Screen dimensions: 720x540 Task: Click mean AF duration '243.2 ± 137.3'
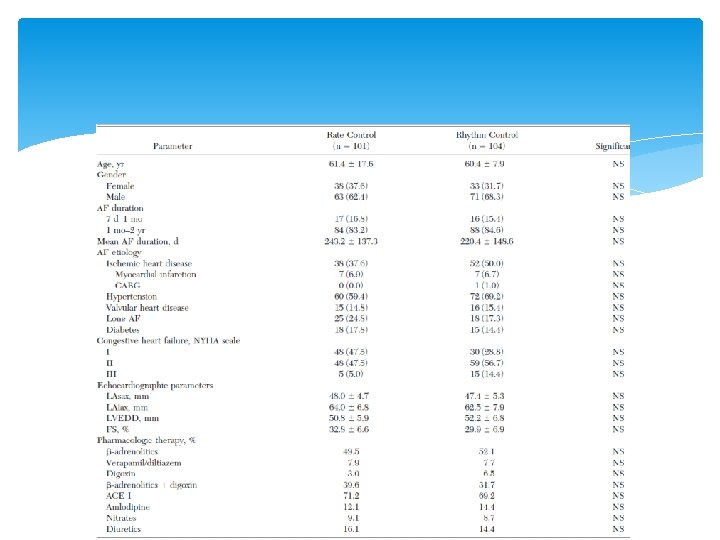coord(351,241)
